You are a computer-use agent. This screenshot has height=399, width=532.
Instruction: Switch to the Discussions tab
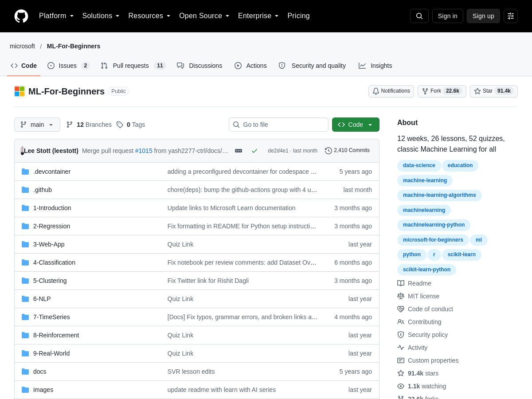(x=199, y=66)
